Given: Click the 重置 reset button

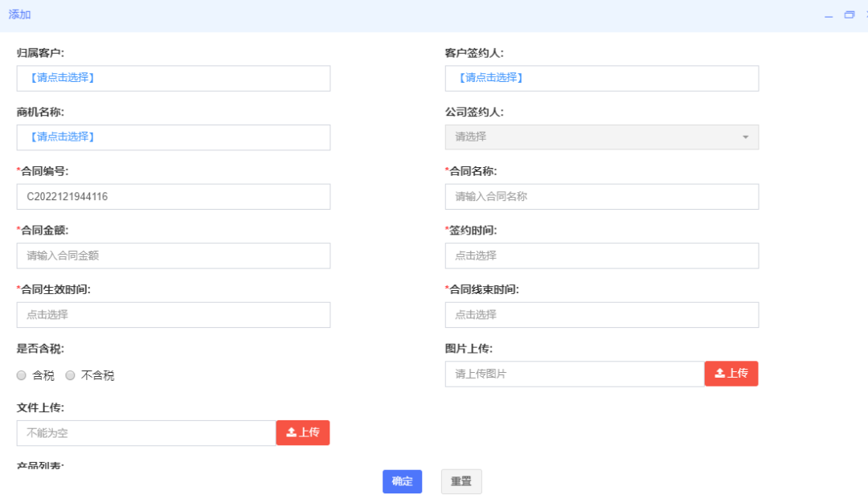Looking at the screenshot, I should click(461, 481).
